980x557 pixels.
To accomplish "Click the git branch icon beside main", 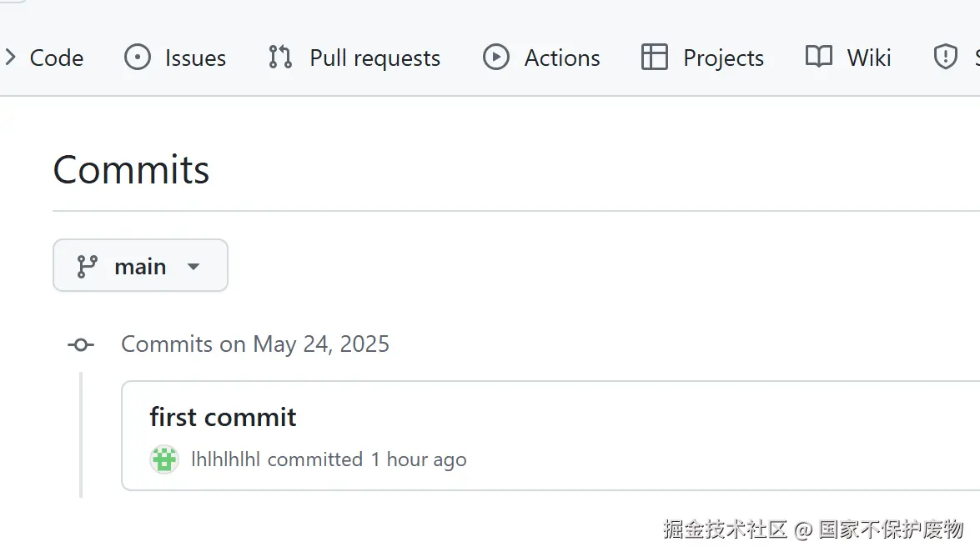I will coord(87,266).
